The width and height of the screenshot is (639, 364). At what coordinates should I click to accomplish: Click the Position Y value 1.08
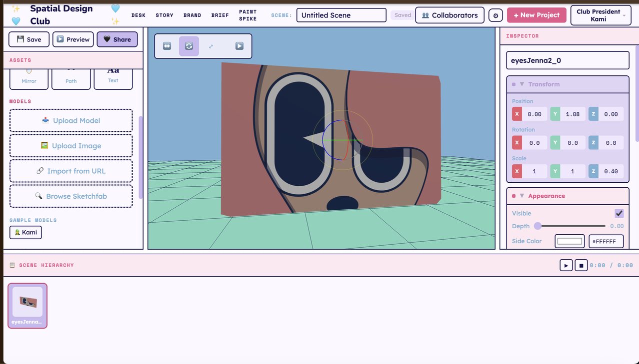[x=572, y=114]
